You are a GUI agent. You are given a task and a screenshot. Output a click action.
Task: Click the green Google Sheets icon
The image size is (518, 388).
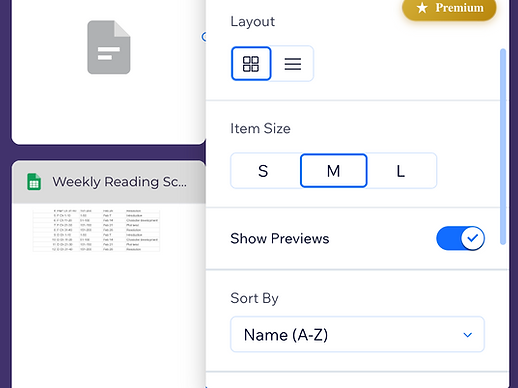(x=34, y=182)
